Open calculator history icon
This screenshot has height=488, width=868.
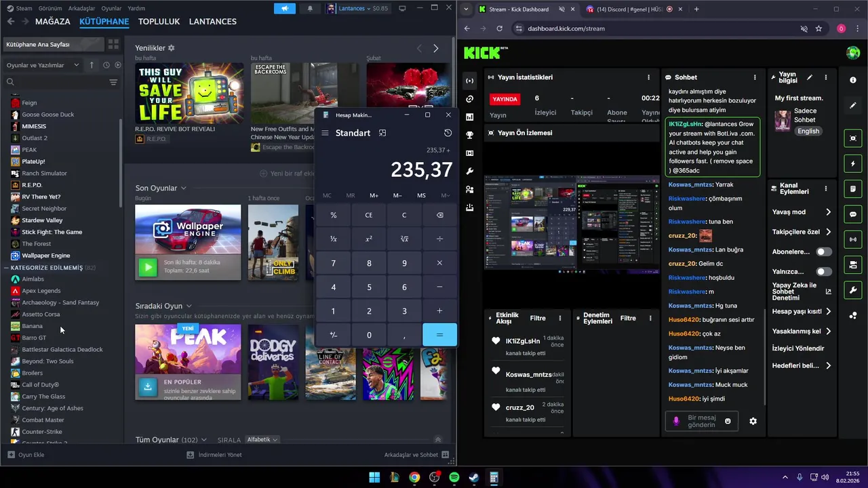coord(448,133)
